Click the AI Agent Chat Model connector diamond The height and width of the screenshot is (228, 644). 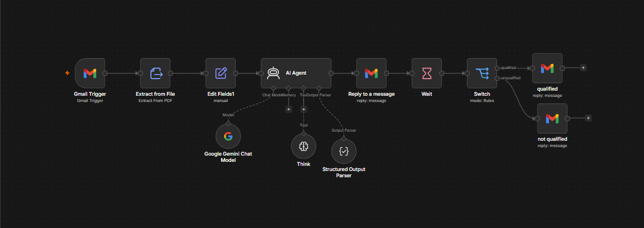coord(273,88)
